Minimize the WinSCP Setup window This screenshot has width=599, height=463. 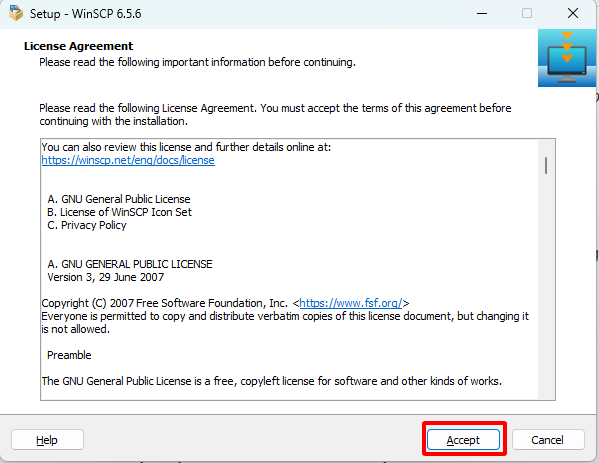tap(482, 13)
